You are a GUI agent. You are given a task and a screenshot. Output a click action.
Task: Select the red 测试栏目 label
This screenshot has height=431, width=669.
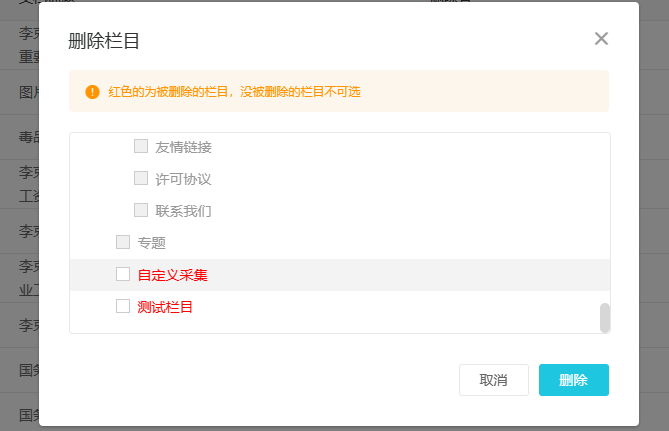[x=165, y=307]
